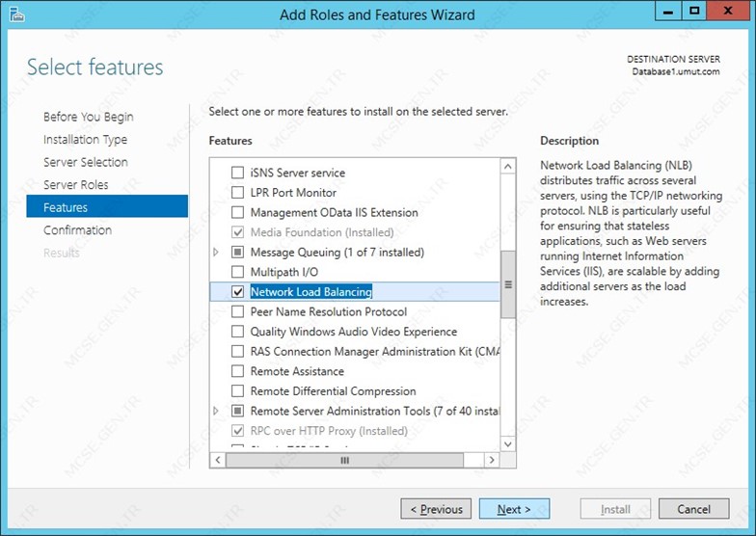
Task: Go back with the Previous button
Action: coord(436,509)
